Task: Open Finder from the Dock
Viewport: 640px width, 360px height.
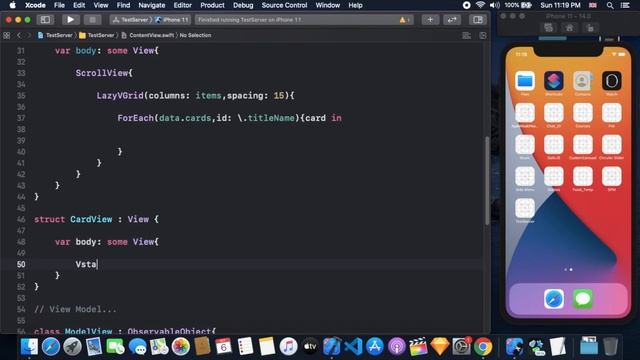Action: pos(29,347)
